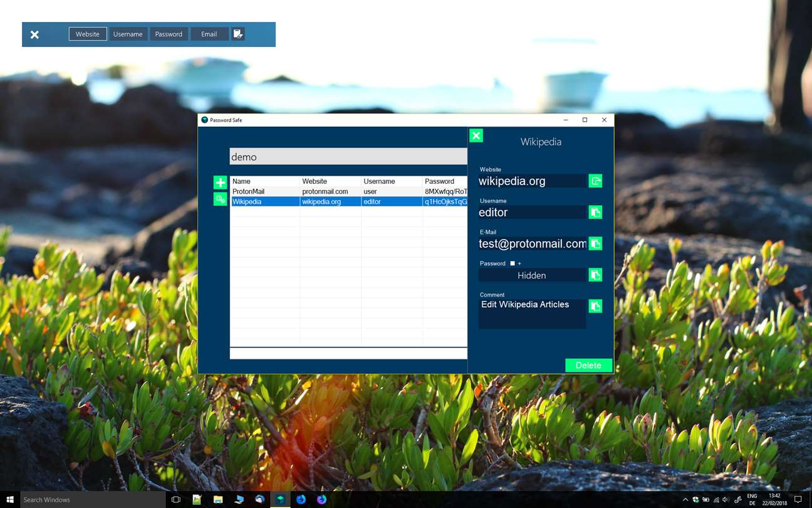812x508 pixels.
Task: Select the Wikipedia name cell in the table
Action: [x=265, y=201]
